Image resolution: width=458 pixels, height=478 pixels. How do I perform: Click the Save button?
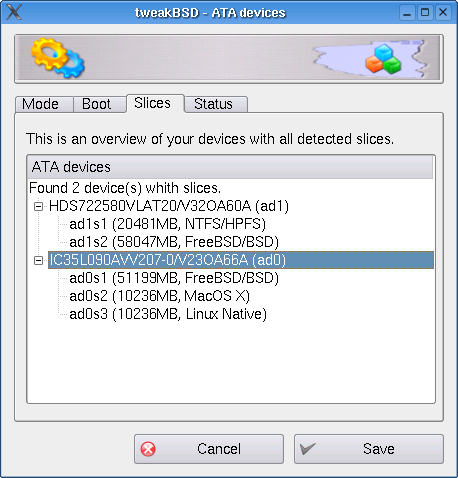pos(369,449)
